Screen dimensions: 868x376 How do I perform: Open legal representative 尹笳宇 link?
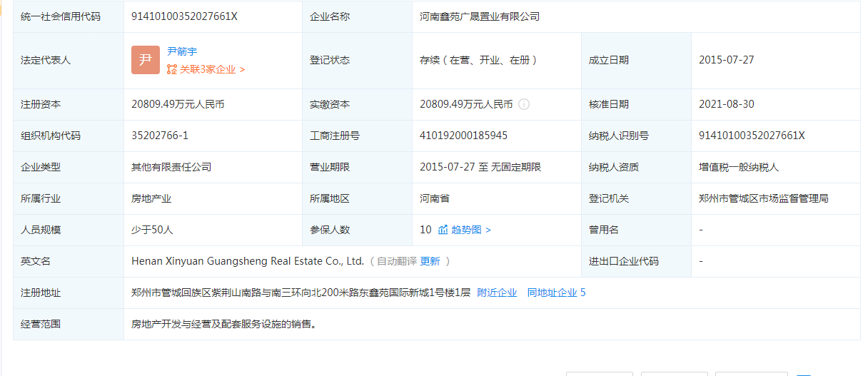pyautogui.click(x=182, y=51)
